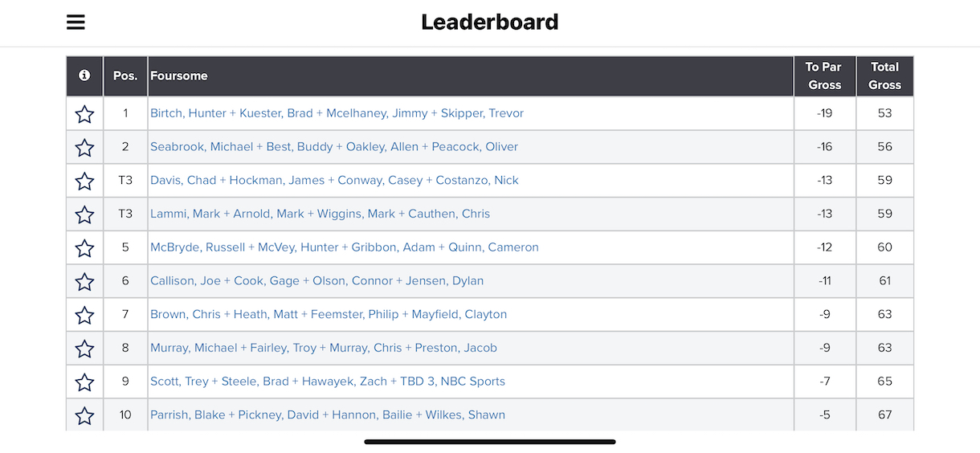Star the Murray, Michael foursome

point(84,349)
